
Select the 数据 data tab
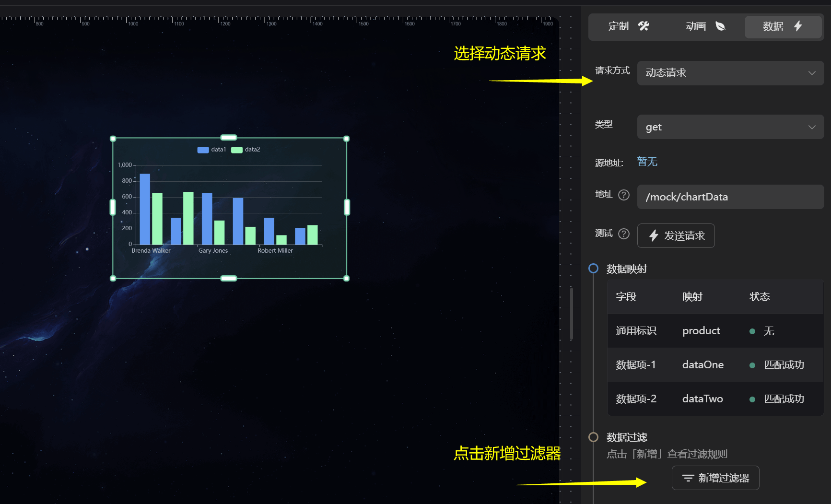coord(783,26)
